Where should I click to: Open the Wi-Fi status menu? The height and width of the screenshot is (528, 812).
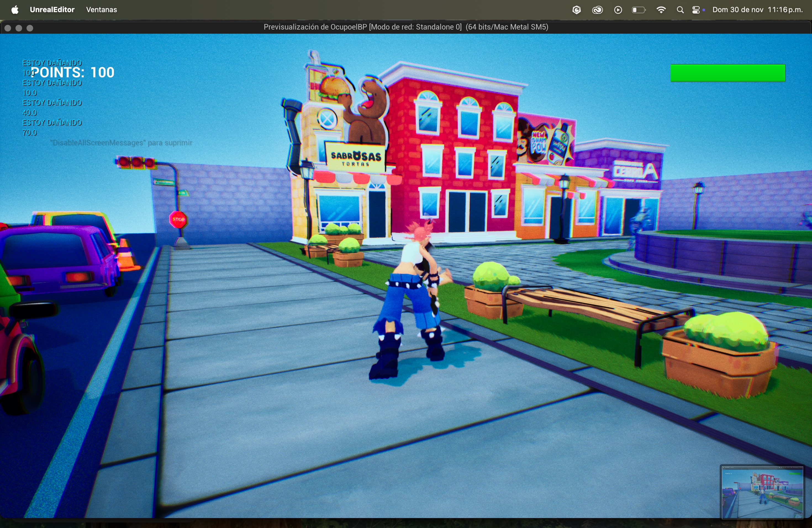tap(661, 10)
